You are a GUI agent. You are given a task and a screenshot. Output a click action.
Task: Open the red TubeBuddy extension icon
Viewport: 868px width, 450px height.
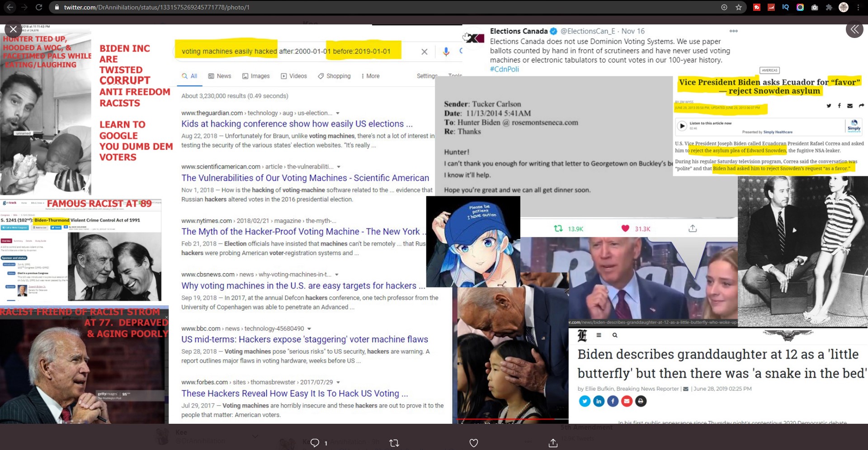click(756, 7)
